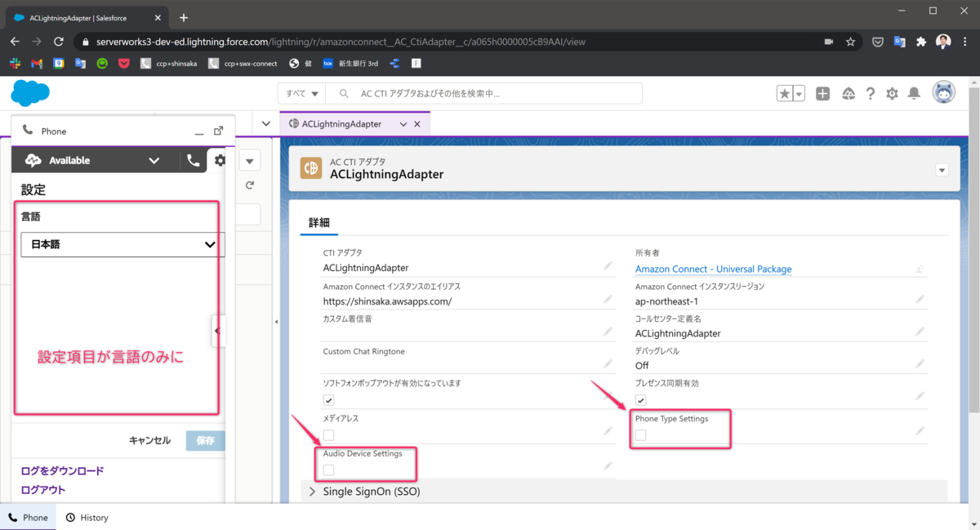The image size is (980, 530).
Task: Open the Slack bookmark icon
Action: point(15,63)
